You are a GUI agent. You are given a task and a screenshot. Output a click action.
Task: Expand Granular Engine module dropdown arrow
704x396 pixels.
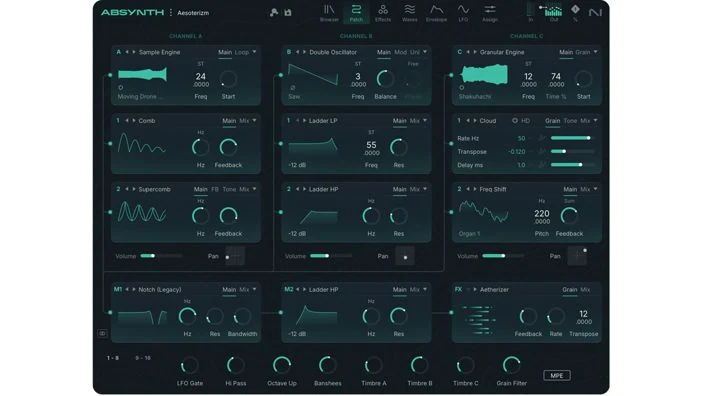tap(595, 52)
